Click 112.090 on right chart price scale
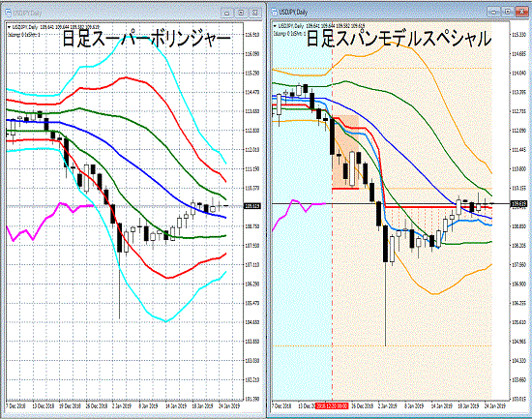Screen dimensions: 532x419 click(x=518, y=131)
